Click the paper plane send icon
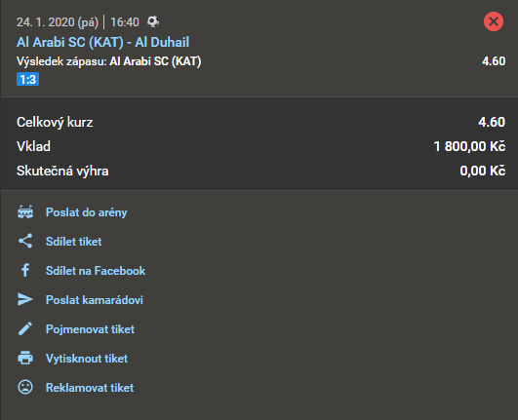Image resolution: width=518 pixels, height=420 pixels. pos(25,299)
